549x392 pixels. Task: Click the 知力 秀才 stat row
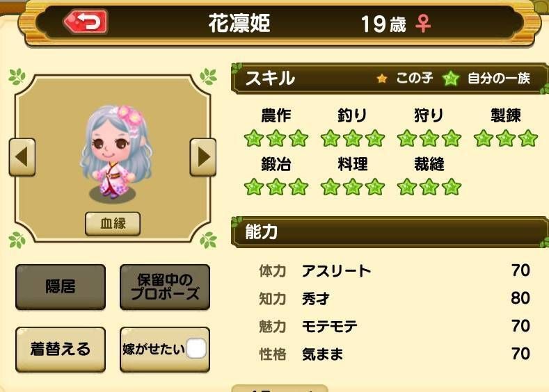point(395,298)
